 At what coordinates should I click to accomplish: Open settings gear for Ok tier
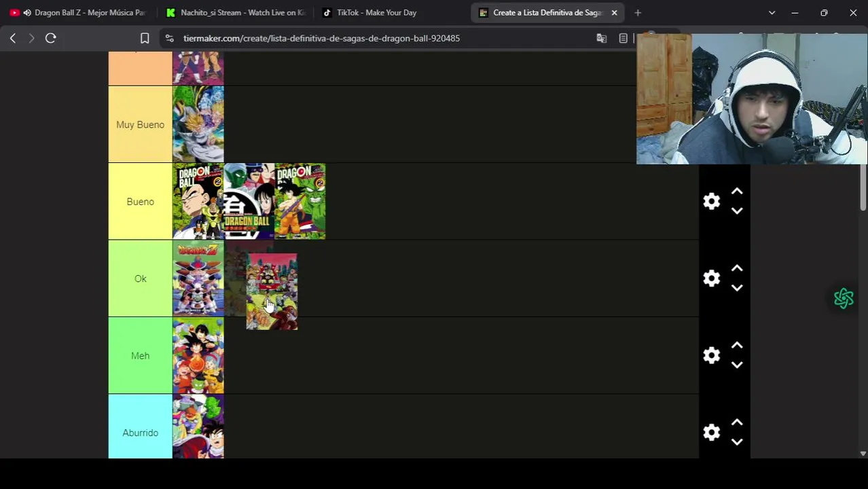(711, 278)
